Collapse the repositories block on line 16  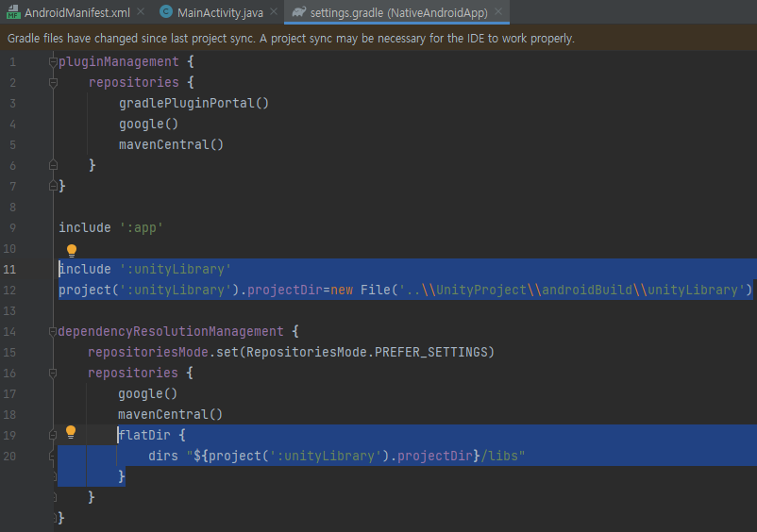(53, 373)
